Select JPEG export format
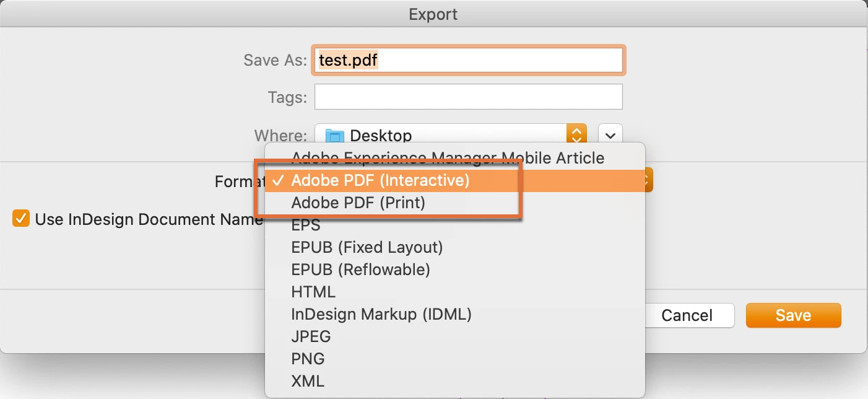 pyautogui.click(x=454, y=336)
